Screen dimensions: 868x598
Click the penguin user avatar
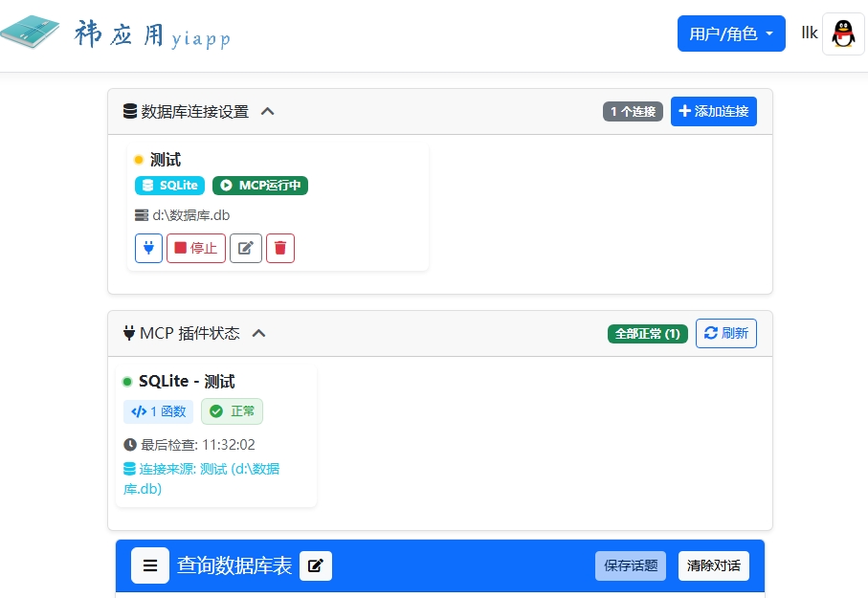click(x=843, y=34)
